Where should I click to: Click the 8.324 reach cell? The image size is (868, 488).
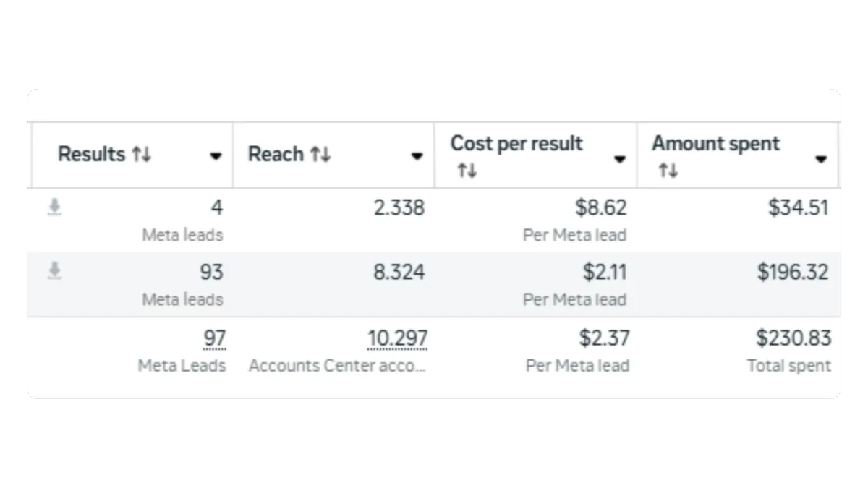click(x=399, y=272)
